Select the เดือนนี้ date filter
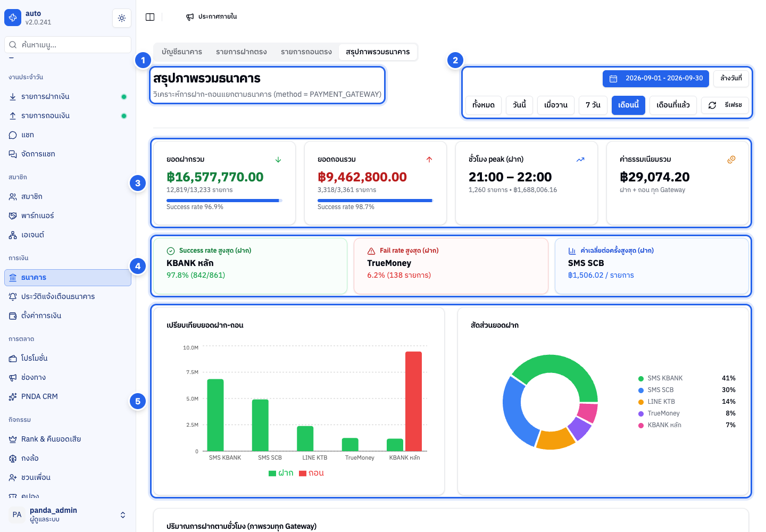This screenshot has height=532, width=766. pos(628,105)
